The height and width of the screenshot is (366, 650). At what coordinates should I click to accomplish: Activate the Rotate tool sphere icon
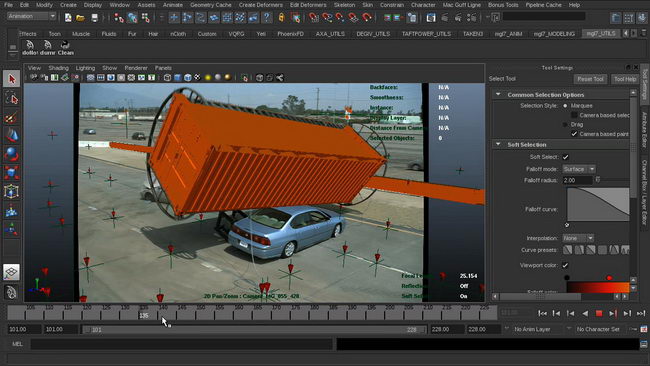pyautogui.click(x=12, y=154)
